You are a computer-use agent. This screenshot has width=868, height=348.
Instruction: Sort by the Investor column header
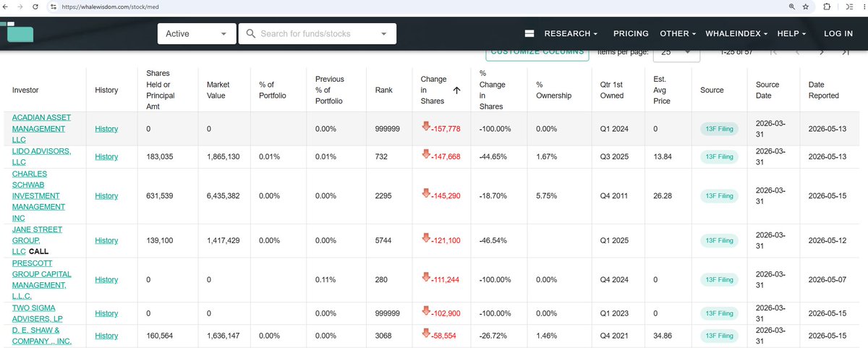tap(26, 90)
